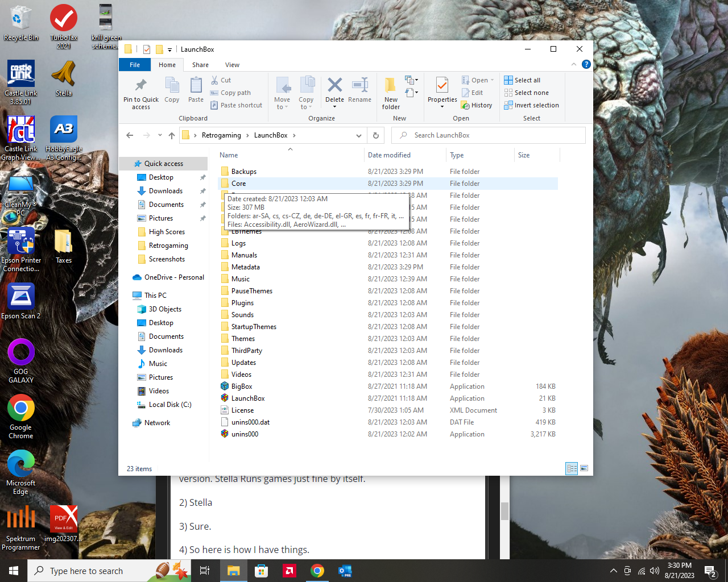Select the Metadata folder
The height and width of the screenshot is (582, 728).
pos(388,267)
